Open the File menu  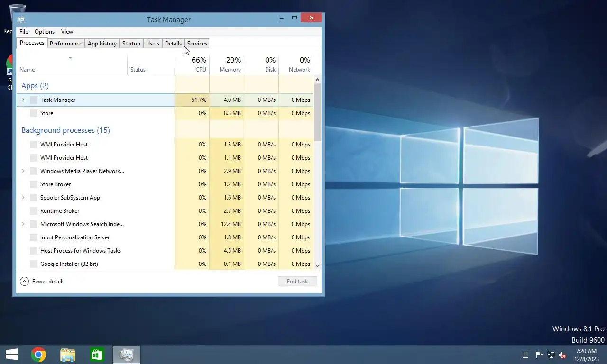point(24,32)
